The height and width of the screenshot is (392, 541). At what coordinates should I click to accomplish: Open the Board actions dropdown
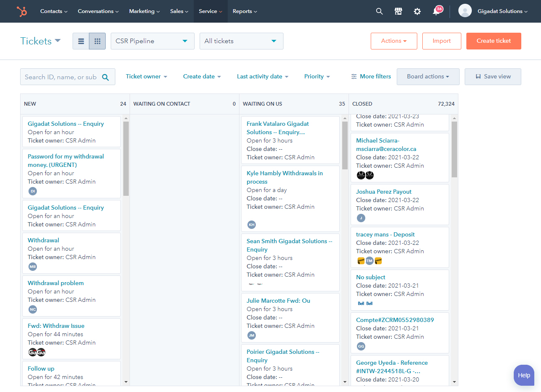[x=428, y=77]
